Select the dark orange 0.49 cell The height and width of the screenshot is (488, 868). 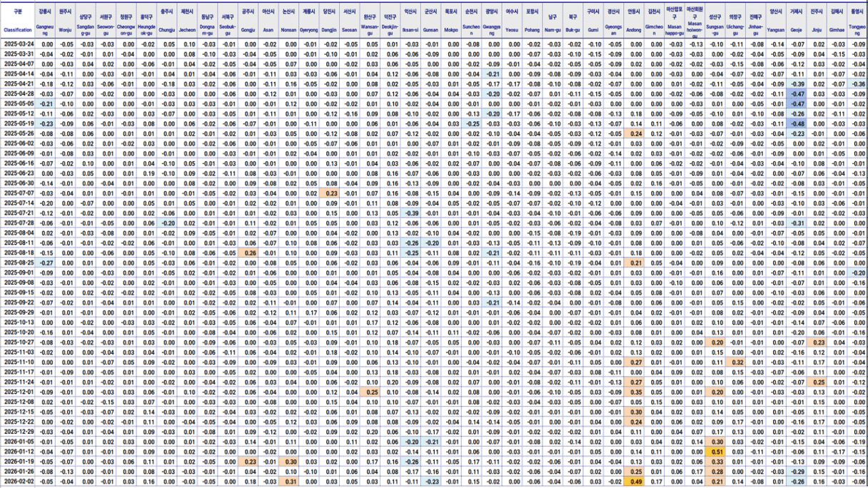634,482
